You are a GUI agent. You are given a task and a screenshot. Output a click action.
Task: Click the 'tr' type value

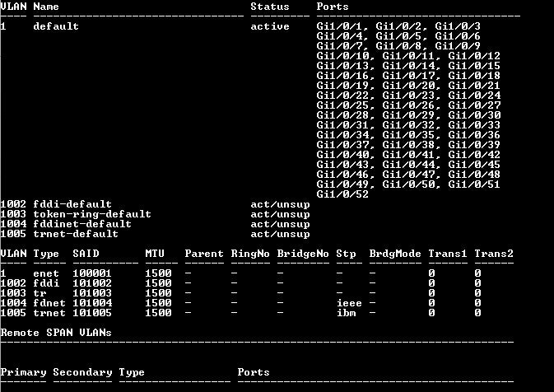tap(40, 293)
